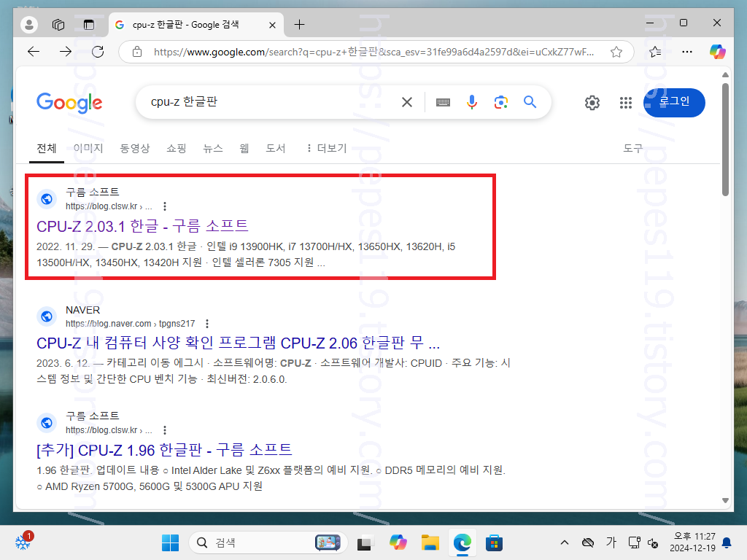Click the NAVER site name above the result

[x=83, y=310]
